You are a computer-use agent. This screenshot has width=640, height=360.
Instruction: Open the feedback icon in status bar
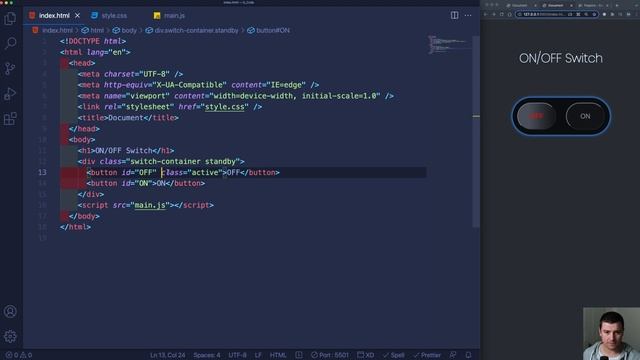coord(453,355)
